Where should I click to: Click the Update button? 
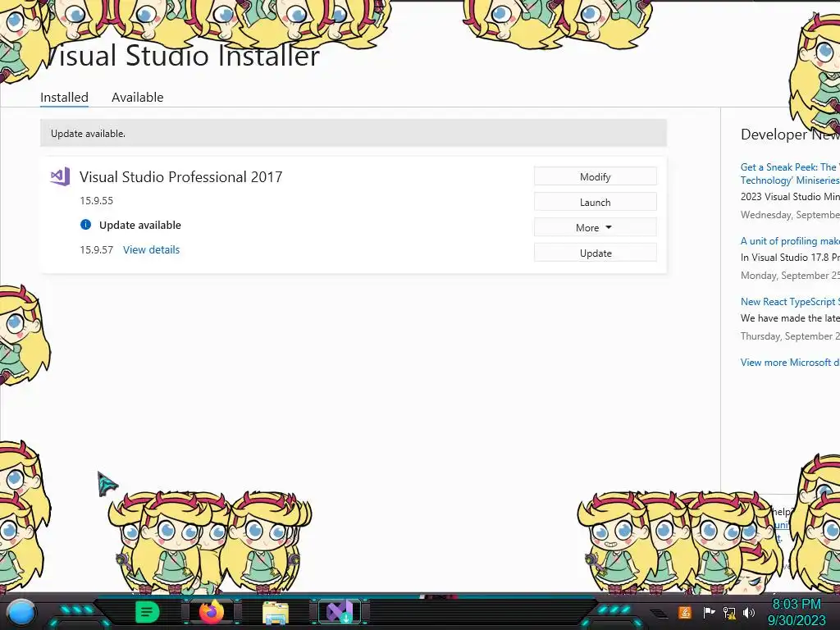[596, 253]
